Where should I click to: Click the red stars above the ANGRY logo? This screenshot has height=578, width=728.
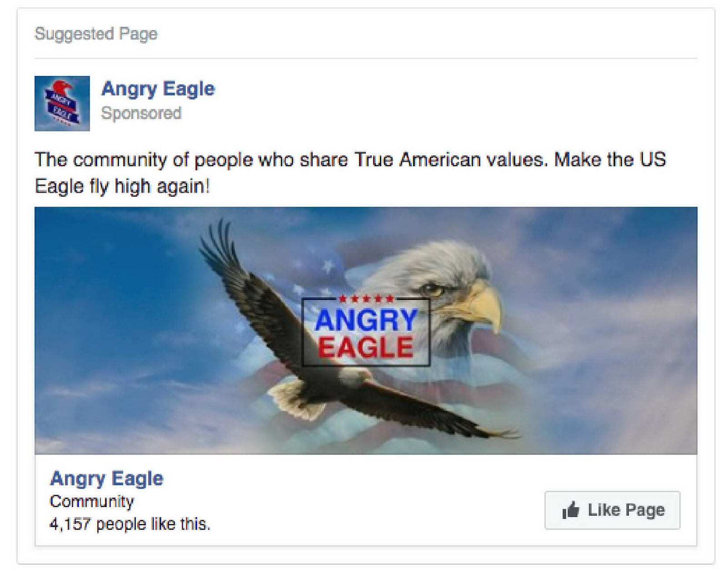[x=366, y=299]
